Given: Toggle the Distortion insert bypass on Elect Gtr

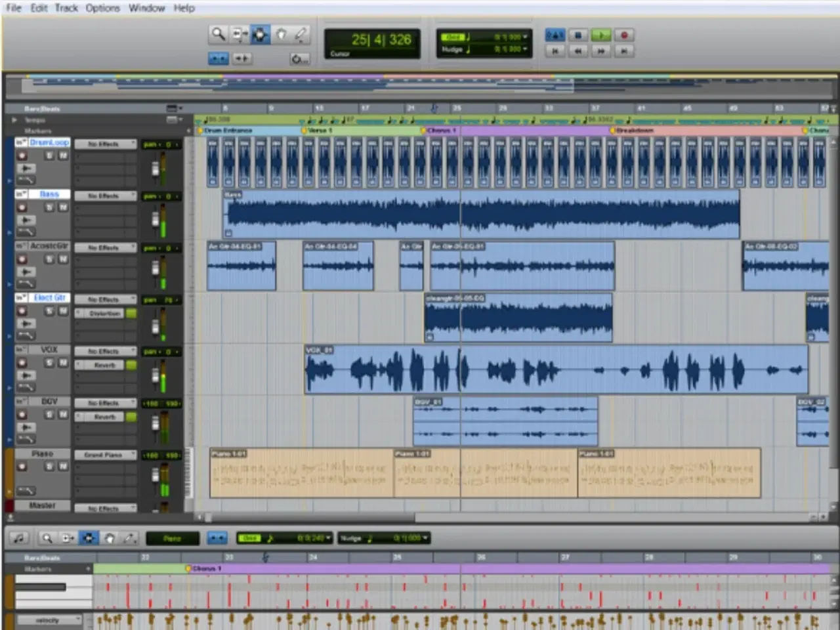Looking at the screenshot, I should (x=132, y=314).
